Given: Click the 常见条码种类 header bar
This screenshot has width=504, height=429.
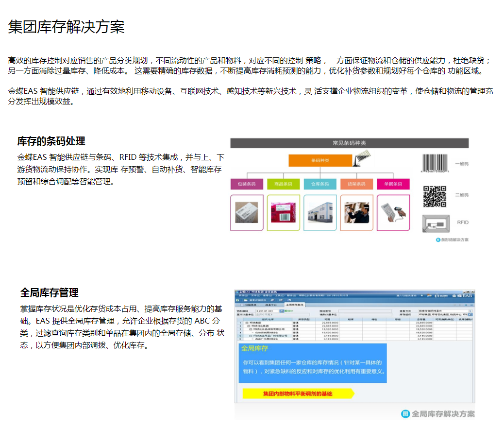Looking at the screenshot, I should 349,143.
